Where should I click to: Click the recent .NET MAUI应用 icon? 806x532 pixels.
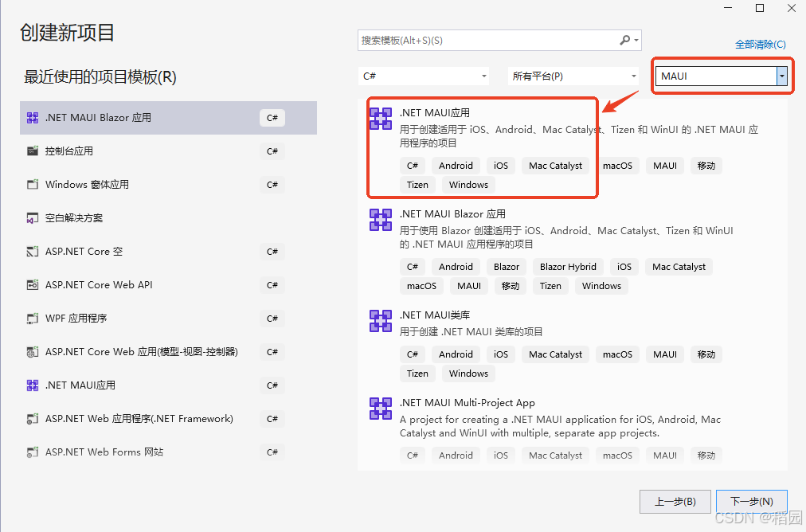point(33,385)
